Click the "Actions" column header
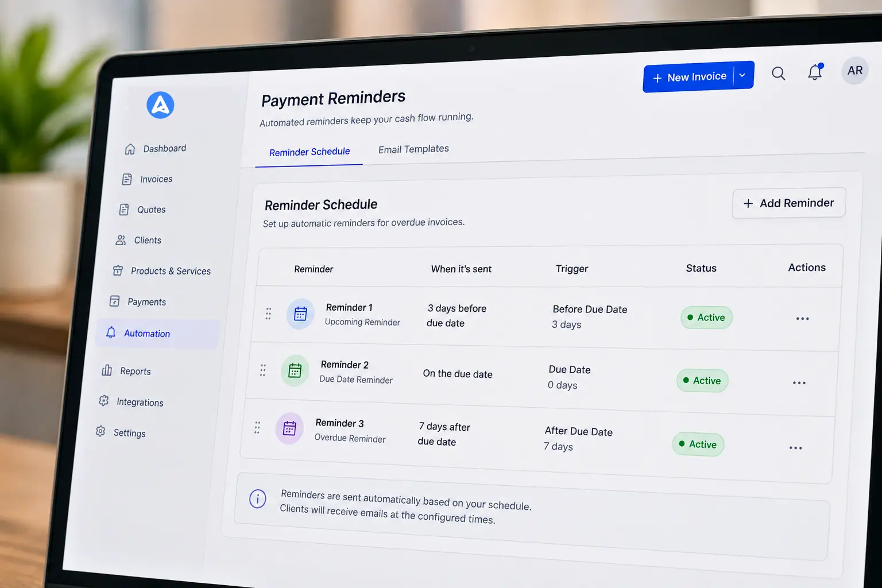This screenshot has width=882, height=588. click(x=807, y=268)
